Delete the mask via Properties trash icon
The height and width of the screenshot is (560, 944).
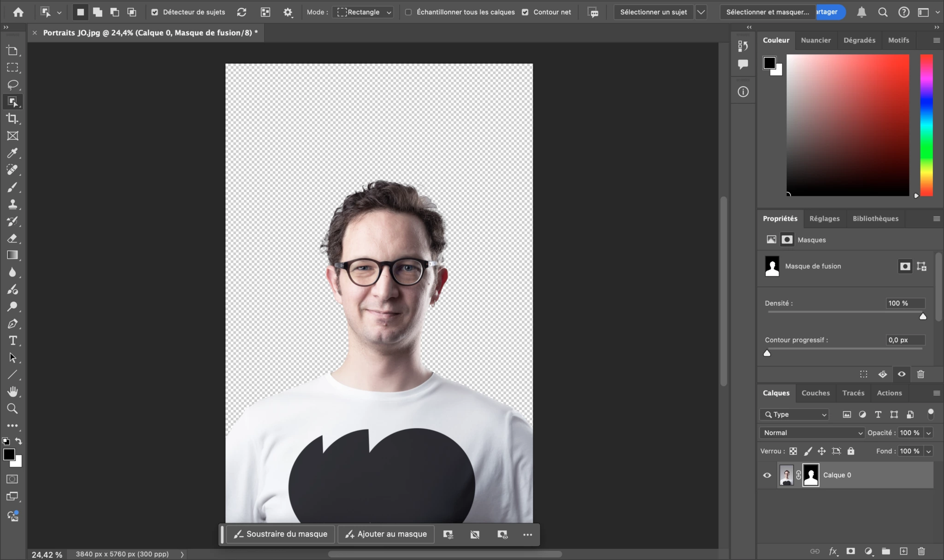point(920,374)
